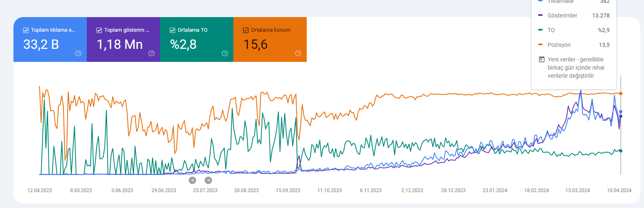Click the Gösterimler row in tooltip

click(x=574, y=15)
